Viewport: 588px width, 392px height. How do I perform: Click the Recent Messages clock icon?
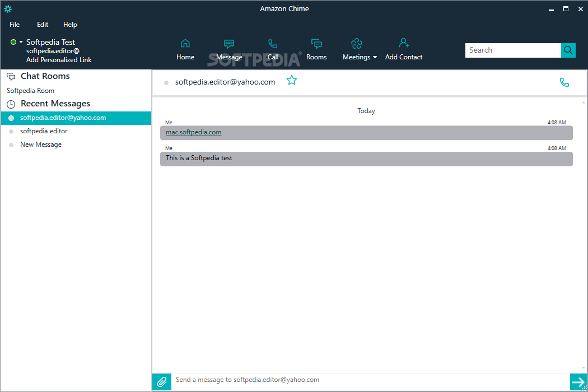pos(11,104)
